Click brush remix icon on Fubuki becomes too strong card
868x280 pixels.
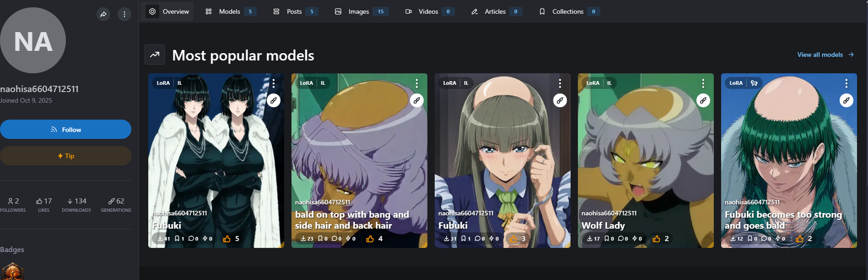(846, 100)
